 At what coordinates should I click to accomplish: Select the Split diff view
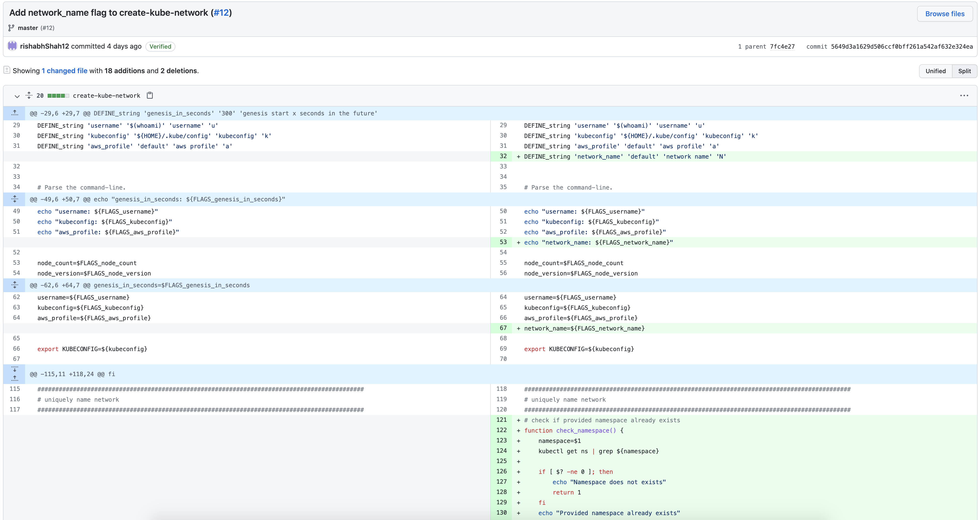point(964,71)
